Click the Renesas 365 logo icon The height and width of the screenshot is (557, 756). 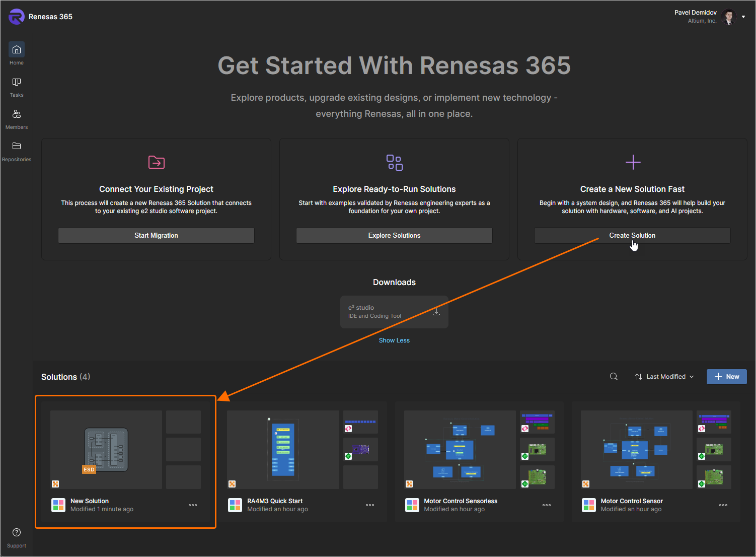point(17,17)
